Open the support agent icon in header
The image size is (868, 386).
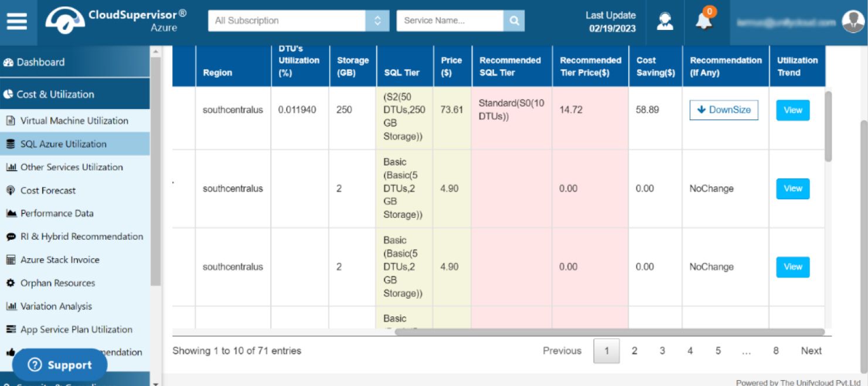coord(665,22)
